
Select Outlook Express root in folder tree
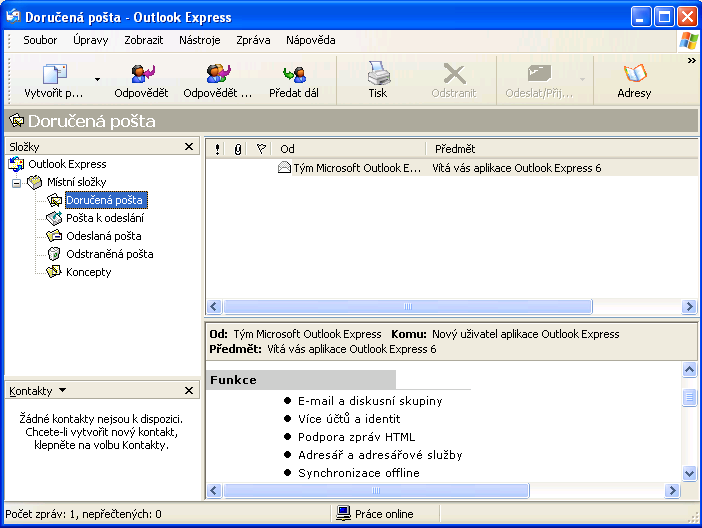click(67, 164)
